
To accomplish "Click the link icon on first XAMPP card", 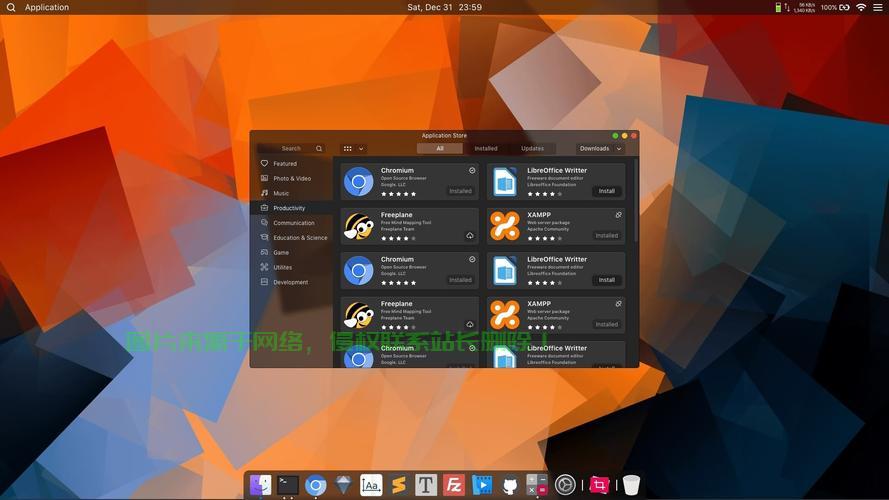I will tap(619, 215).
